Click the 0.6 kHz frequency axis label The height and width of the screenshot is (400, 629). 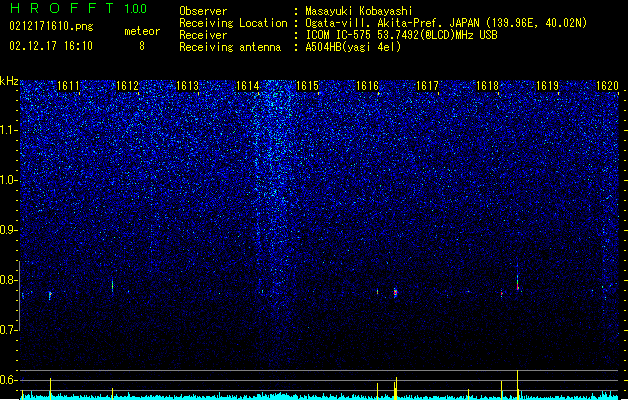pyautogui.click(x=9, y=380)
